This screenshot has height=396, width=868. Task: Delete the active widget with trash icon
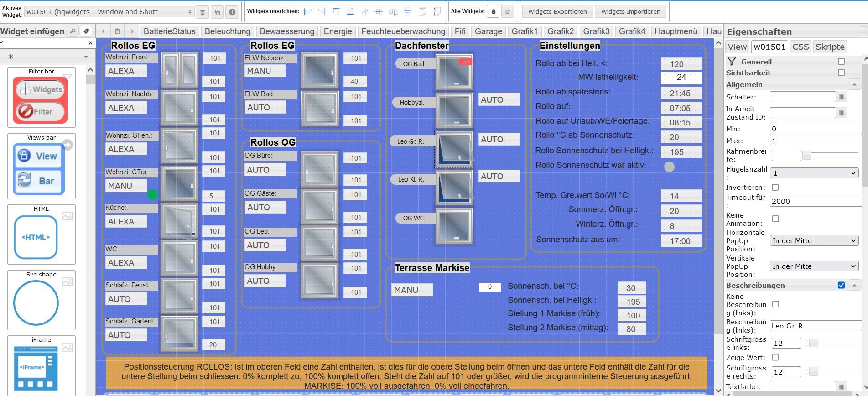[203, 12]
